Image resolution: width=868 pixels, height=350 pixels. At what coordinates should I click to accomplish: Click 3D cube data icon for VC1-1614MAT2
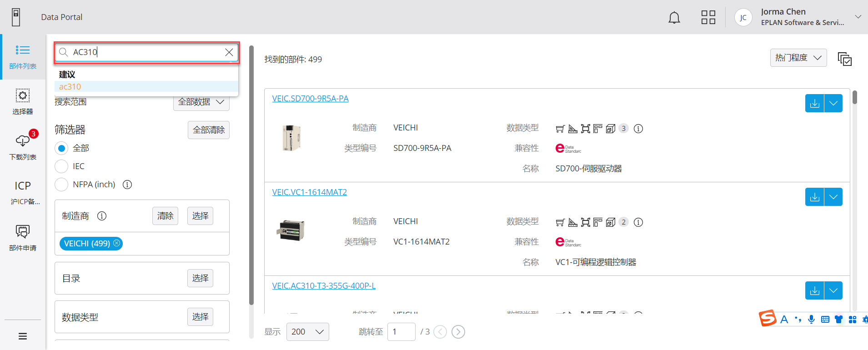coord(611,222)
